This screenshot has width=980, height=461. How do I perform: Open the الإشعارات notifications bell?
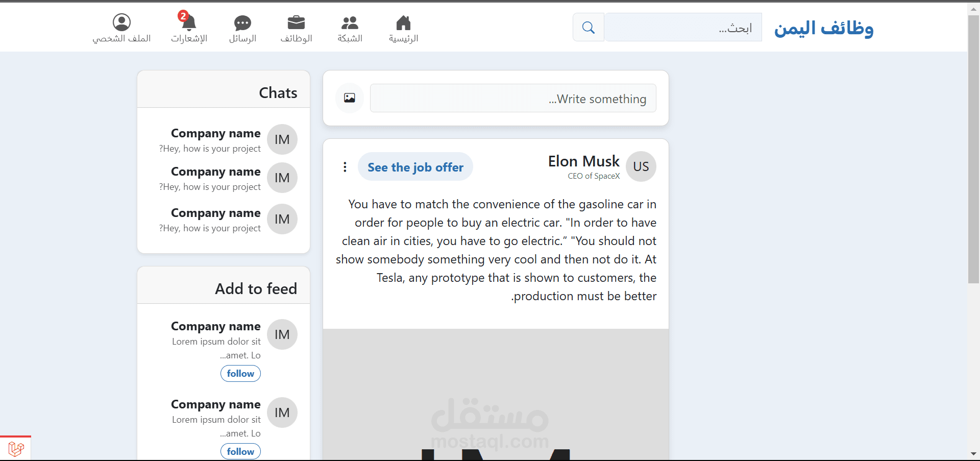point(189,29)
